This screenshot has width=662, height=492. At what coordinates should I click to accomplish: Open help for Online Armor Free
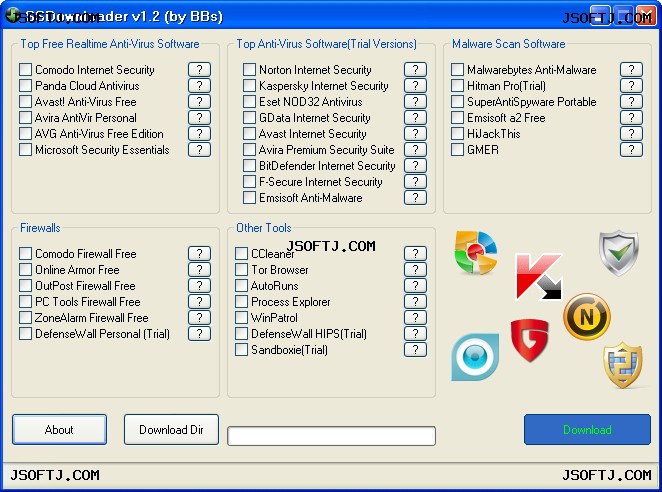point(199,269)
